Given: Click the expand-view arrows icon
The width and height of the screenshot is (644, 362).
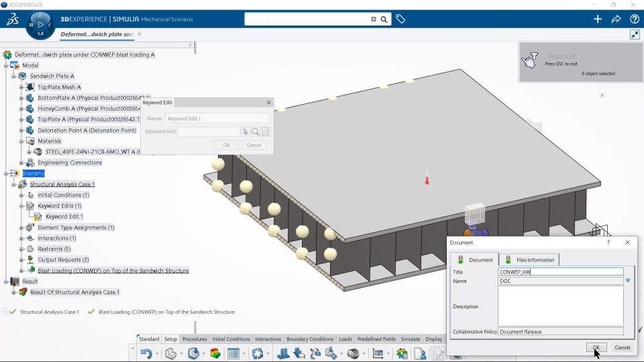Looking at the screenshot, I should click(635, 34).
